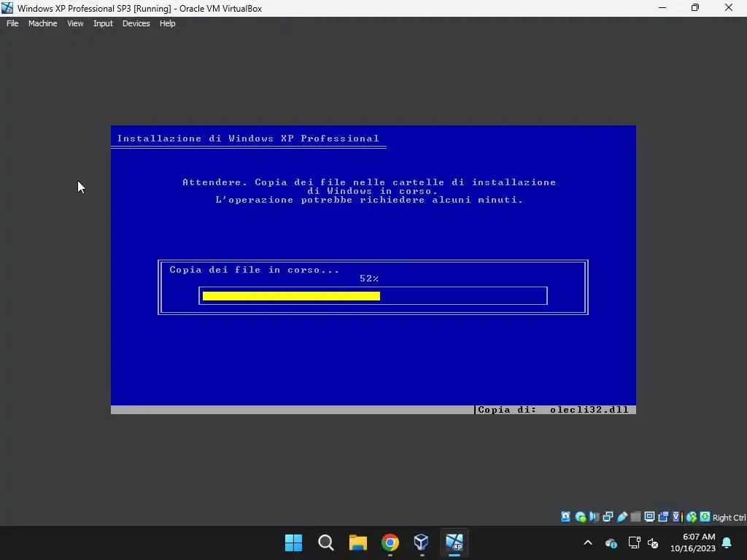747x560 pixels.
Task: Click the 'Installazione di Windows XP Professional' heading
Action: pyautogui.click(x=248, y=139)
